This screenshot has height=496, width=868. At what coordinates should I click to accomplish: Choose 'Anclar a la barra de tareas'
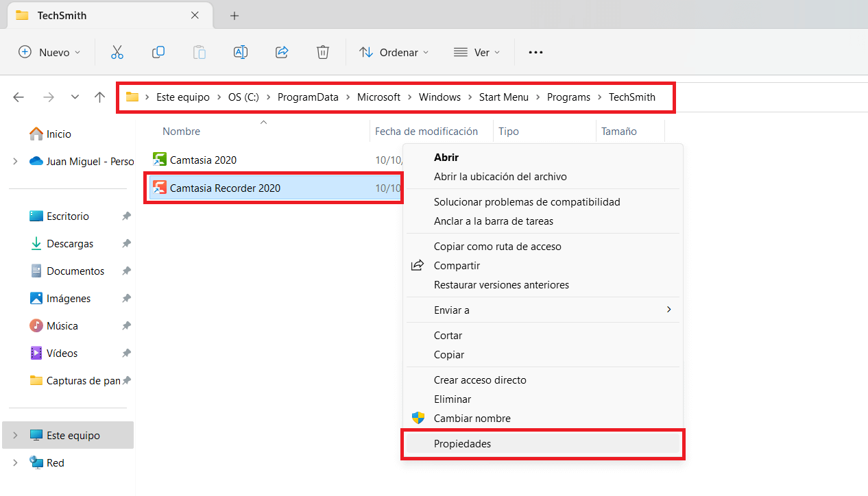tap(494, 221)
